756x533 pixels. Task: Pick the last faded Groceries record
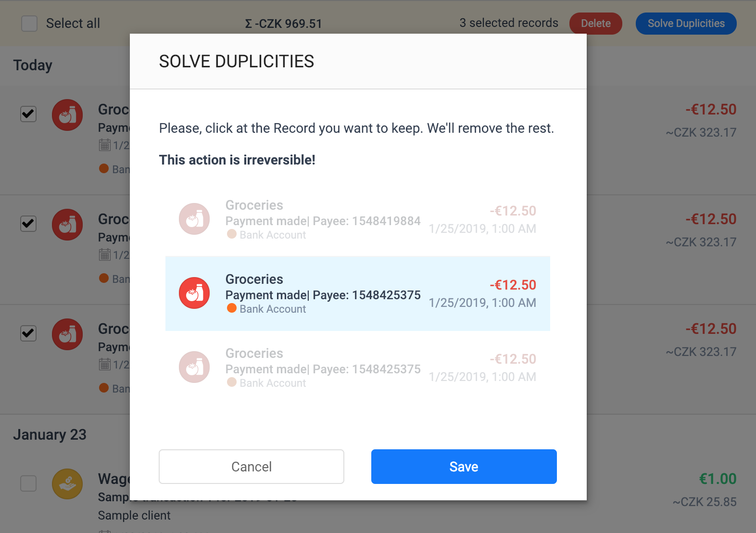[358, 368]
